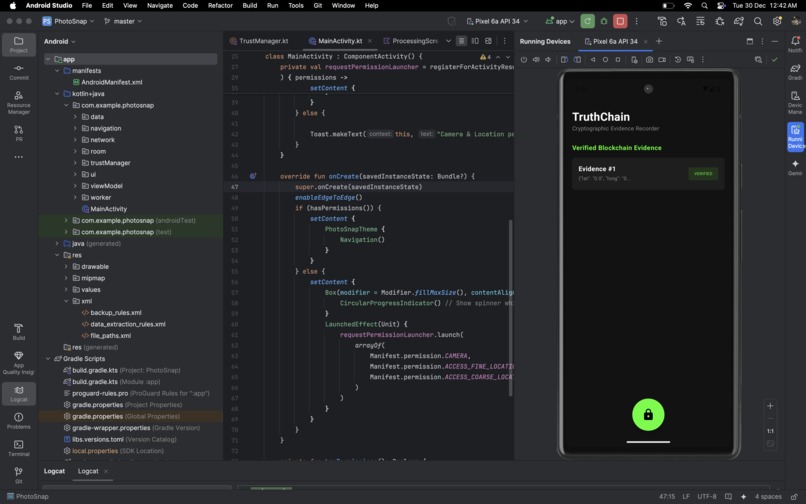Open the app run configuration dropdown
The height and width of the screenshot is (504, 806).
click(x=560, y=21)
